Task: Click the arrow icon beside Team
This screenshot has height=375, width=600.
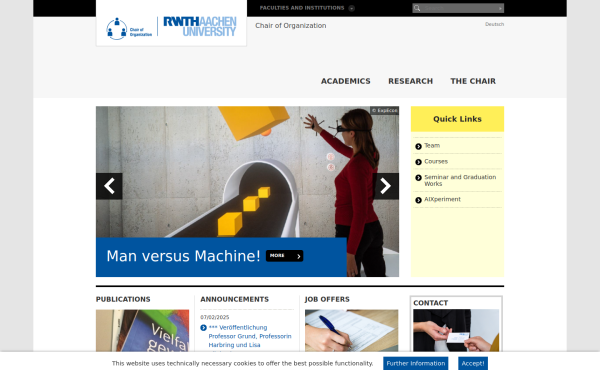Action: (x=418, y=146)
